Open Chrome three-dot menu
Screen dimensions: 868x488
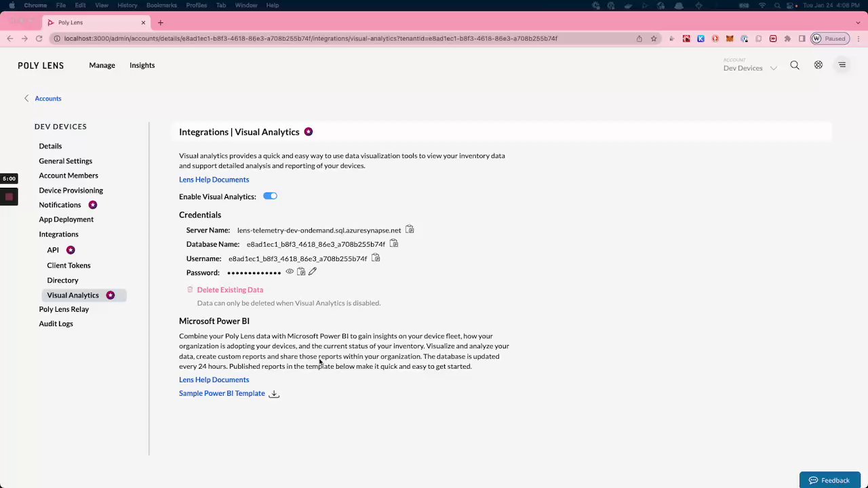coord(858,39)
